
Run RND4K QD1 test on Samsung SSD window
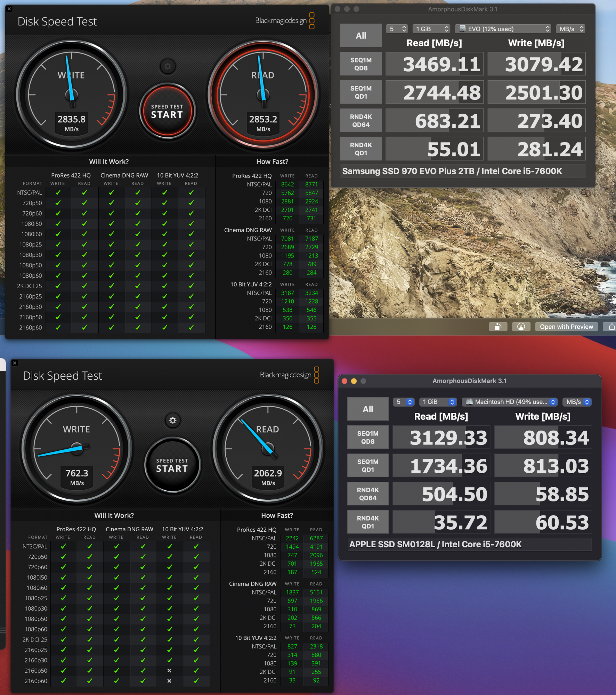point(361,149)
